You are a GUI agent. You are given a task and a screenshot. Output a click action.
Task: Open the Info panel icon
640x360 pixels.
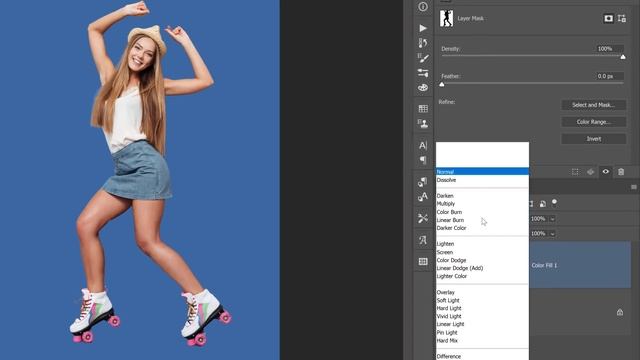coord(423,7)
